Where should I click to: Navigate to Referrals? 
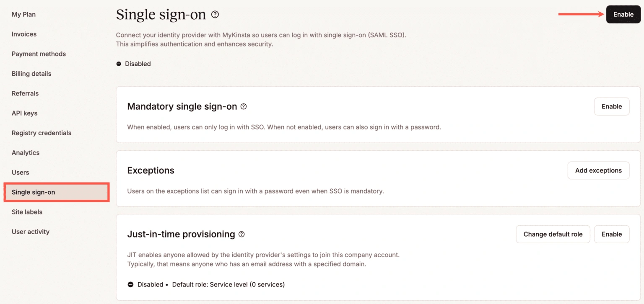[x=25, y=93]
